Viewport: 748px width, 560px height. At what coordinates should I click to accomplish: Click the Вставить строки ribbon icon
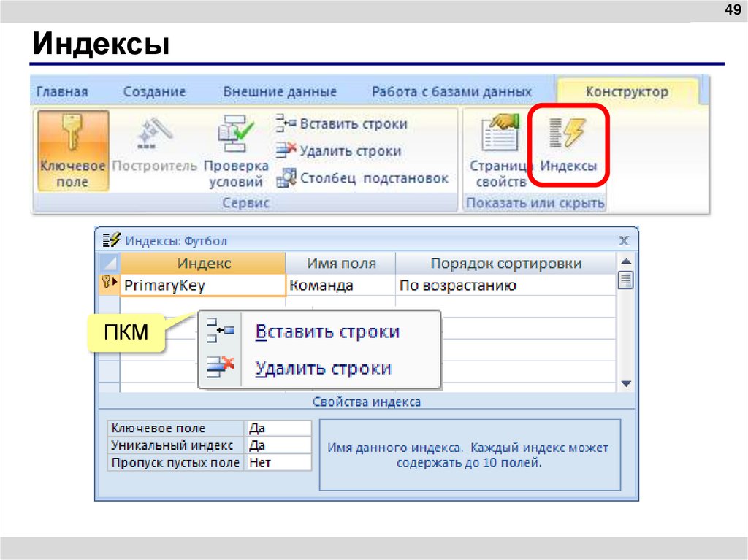click(x=284, y=123)
